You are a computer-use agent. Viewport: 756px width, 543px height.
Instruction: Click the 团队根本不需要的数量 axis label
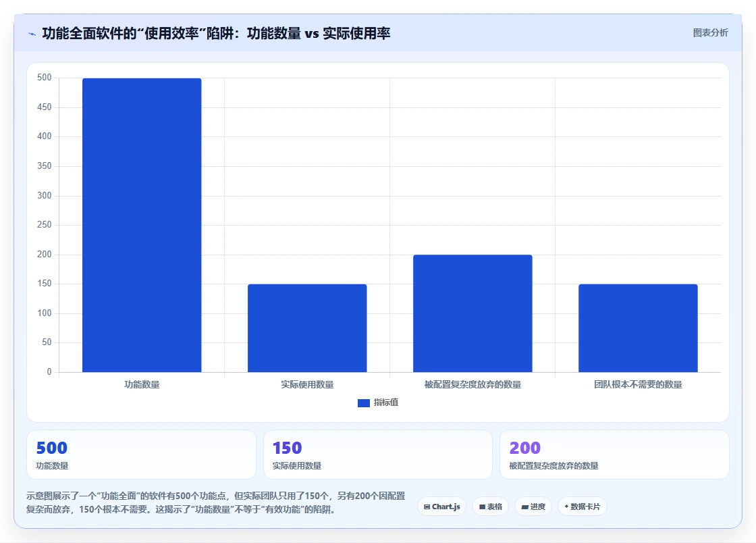point(638,384)
